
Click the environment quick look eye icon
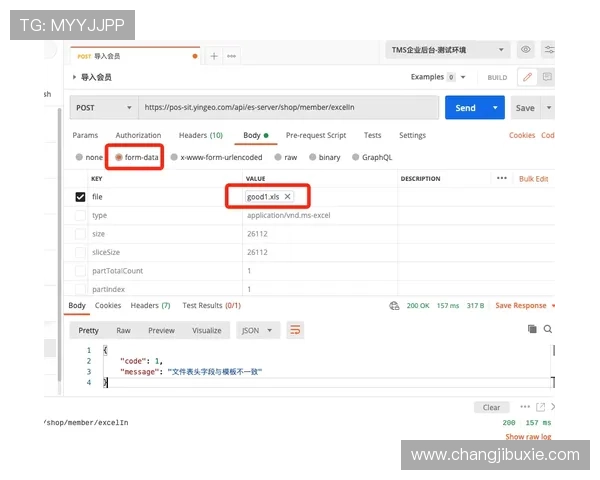526,49
